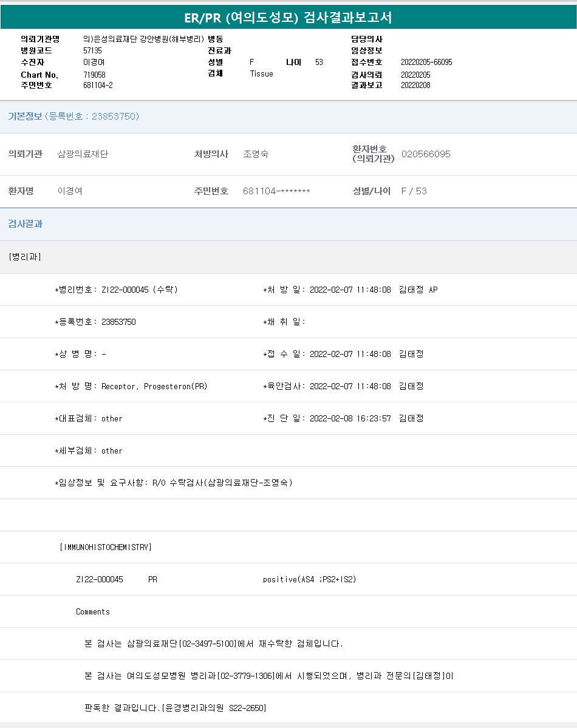Click the 의뢰기관명 value 강안병원(해부병리)
The image size is (577, 728).
pyautogui.click(x=143, y=39)
